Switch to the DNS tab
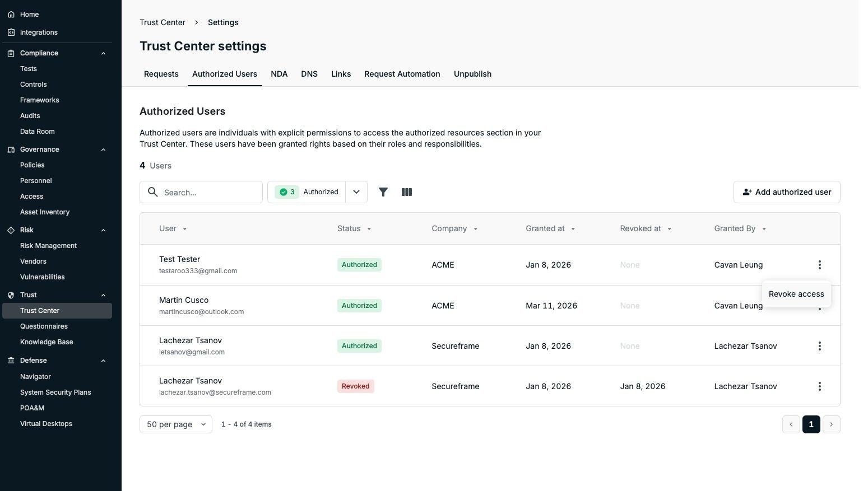 point(309,74)
